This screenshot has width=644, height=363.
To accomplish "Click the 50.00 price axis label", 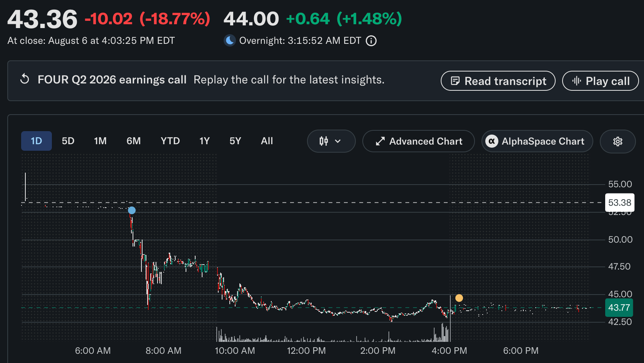I will tap(620, 240).
